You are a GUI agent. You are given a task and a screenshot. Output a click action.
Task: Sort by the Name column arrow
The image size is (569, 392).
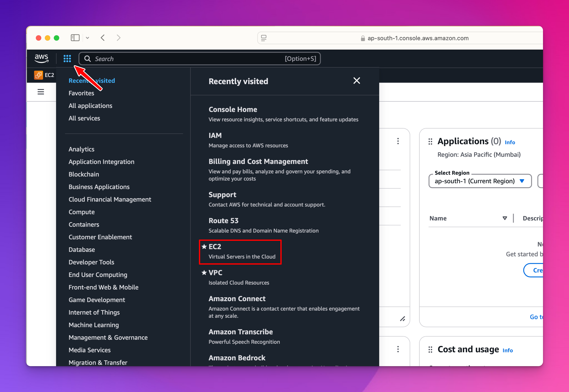pos(505,218)
